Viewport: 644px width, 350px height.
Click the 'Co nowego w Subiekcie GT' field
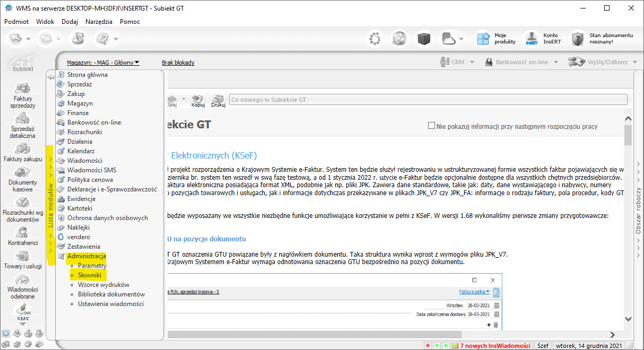(x=428, y=100)
